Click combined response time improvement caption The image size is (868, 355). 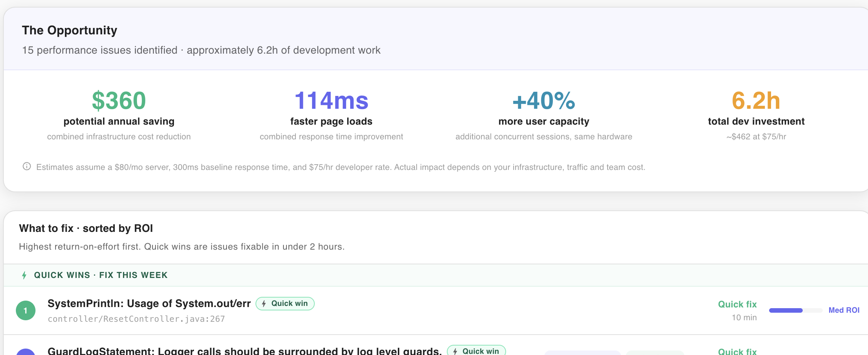[x=331, y=137]
